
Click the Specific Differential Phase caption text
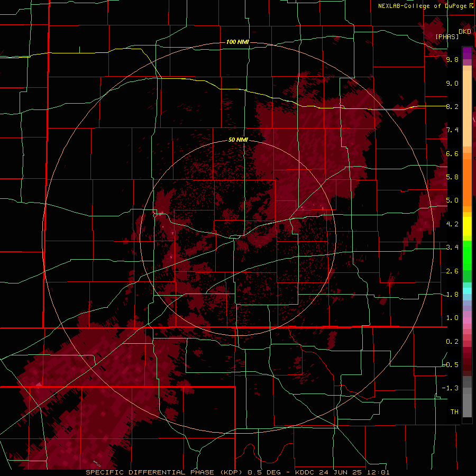[x=237, y=472]
